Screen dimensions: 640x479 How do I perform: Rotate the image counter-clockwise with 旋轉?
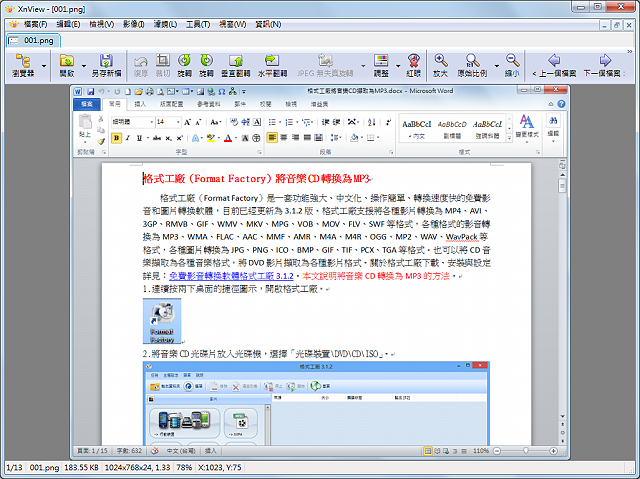184,65
